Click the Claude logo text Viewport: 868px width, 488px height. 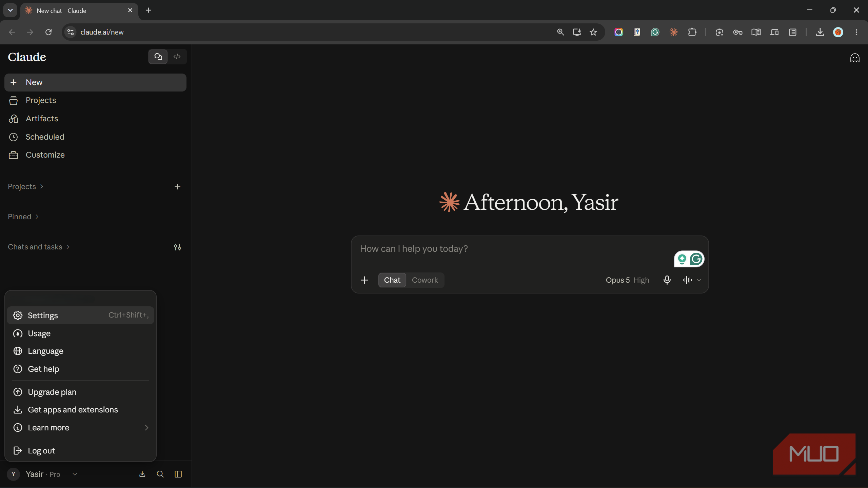(27, 57)
